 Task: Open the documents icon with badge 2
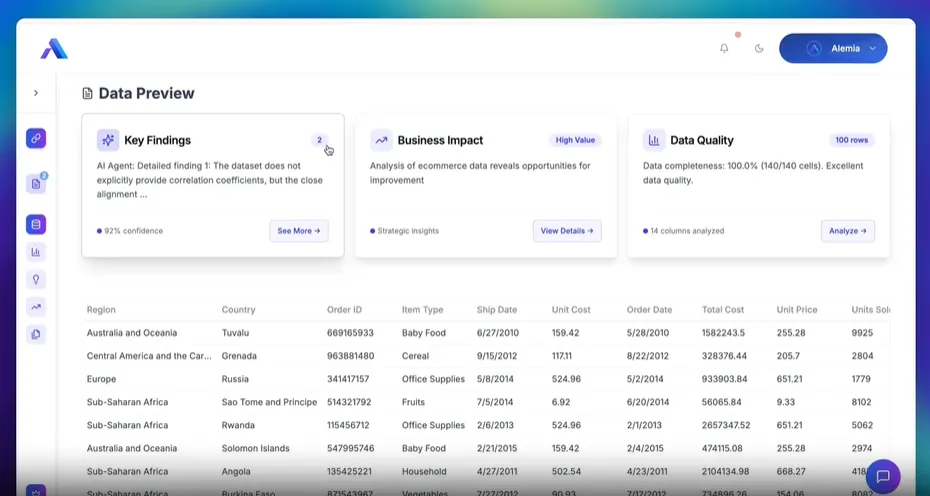(36, 184)
